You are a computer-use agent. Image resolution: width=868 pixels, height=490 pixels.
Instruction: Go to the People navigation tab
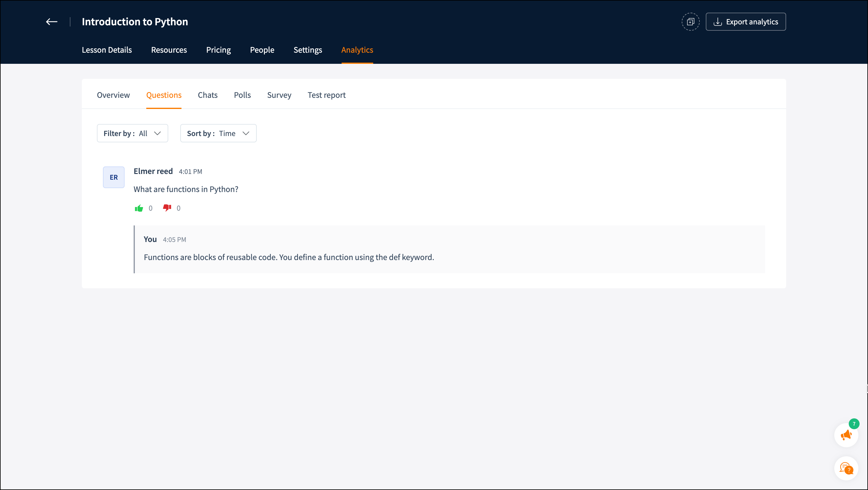(x=262, y=50)
